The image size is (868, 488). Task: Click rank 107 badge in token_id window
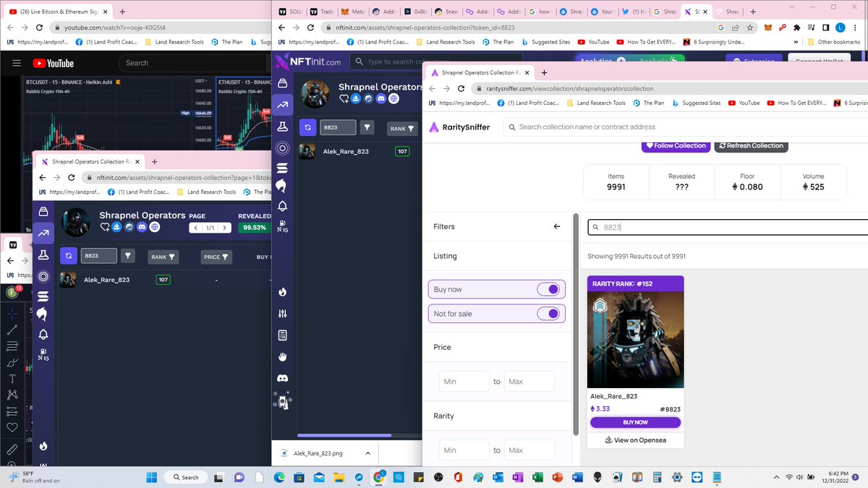tap(402, 151)
